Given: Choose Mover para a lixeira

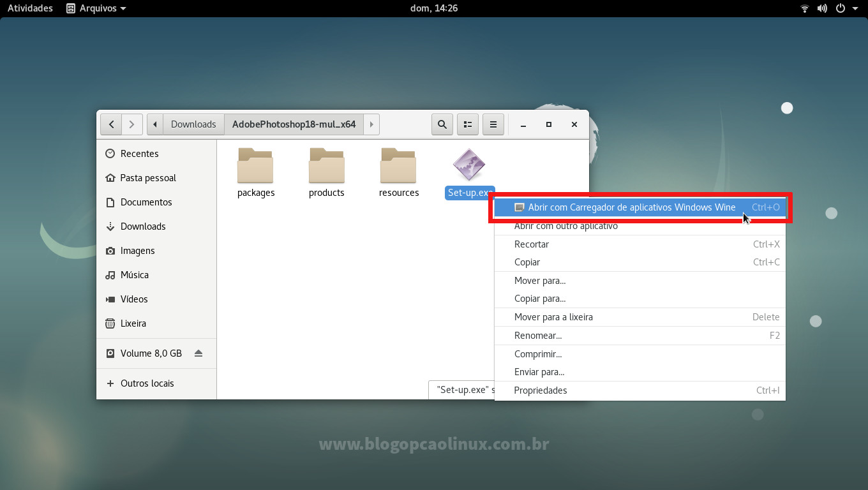Looking at the screenshot, I should click(x=640, y=317).
